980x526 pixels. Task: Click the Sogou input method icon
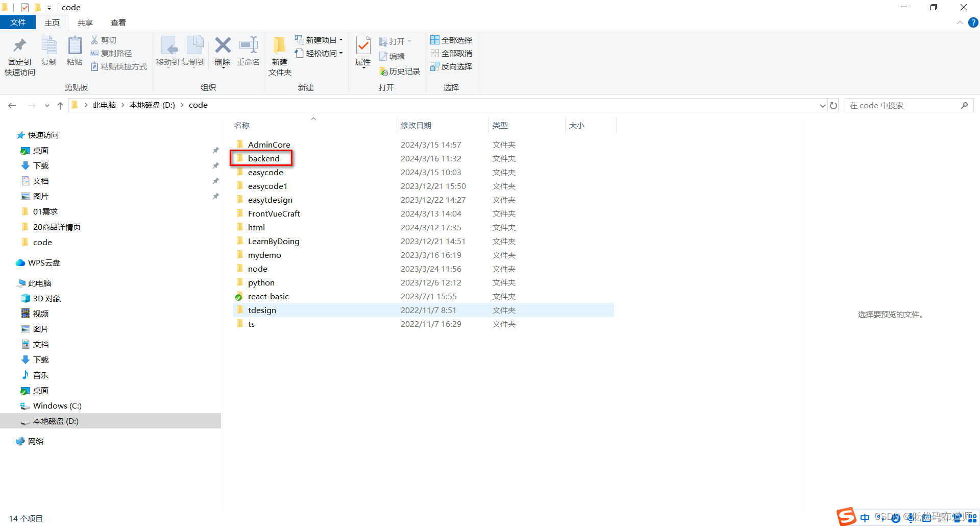(846, 516)
